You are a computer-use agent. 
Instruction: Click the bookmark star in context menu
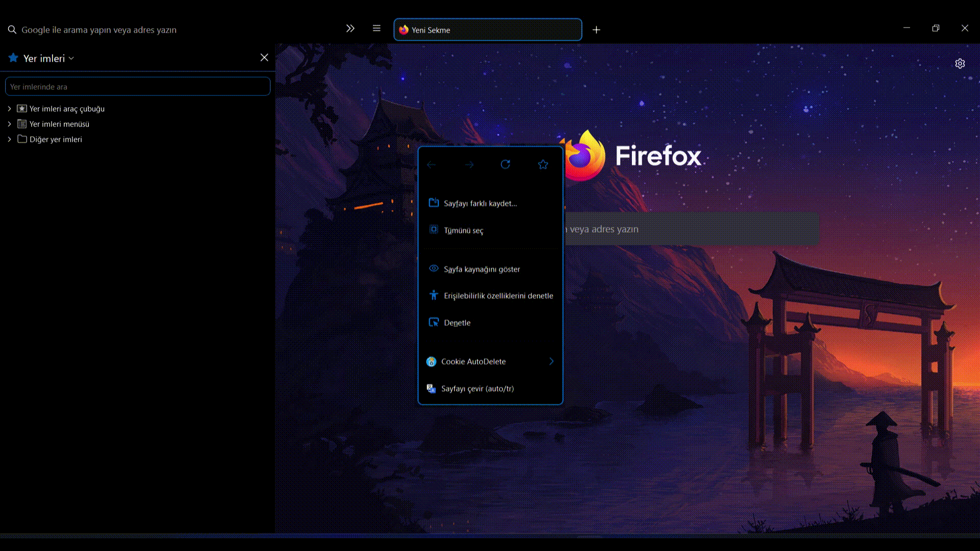click(x=543, y=164)
